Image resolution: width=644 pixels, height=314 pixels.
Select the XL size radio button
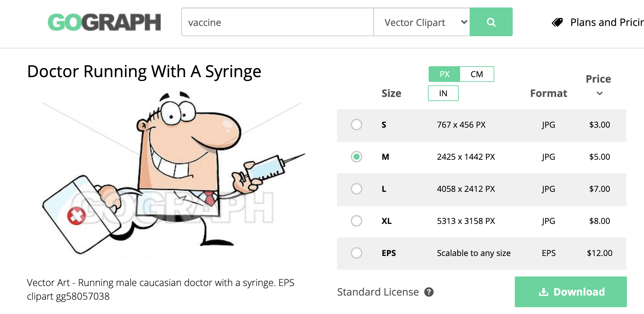click(x=357, y=221)
